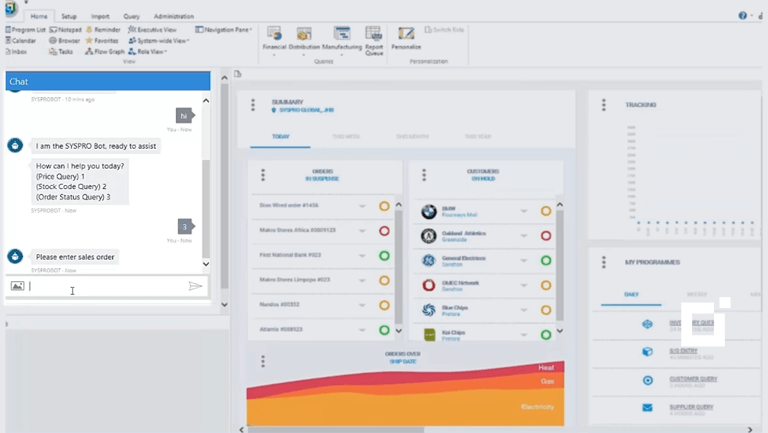Click the Personalize icon in ribbon
Screen dimensions: 768x433
pyautogui.click(x=406, y=38)
